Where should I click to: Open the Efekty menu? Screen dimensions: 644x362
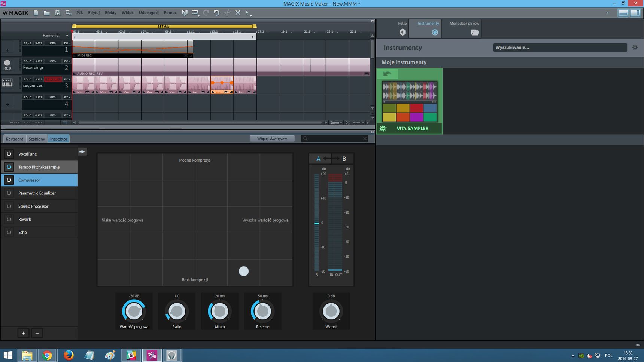[110, 13]
